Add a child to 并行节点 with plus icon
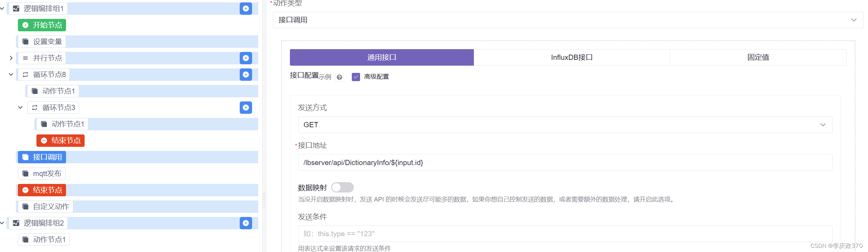The width and height of the screenshot is (868, 252). [246, 58]
